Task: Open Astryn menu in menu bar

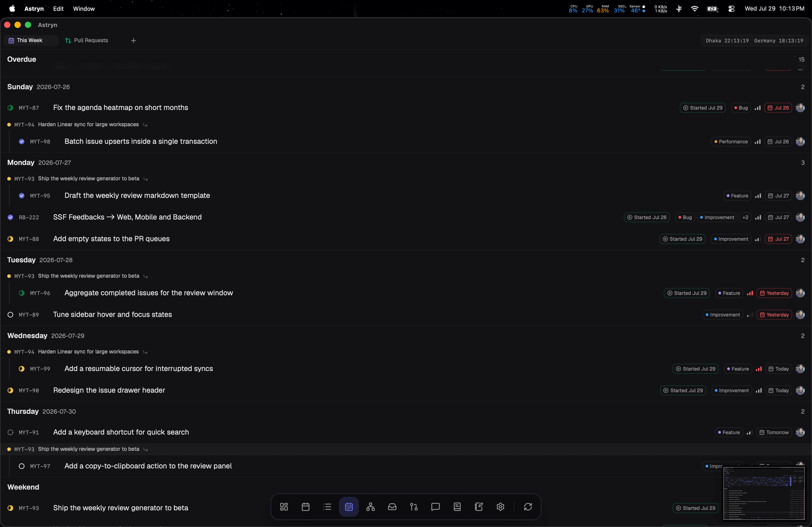Action: (34, 9)
